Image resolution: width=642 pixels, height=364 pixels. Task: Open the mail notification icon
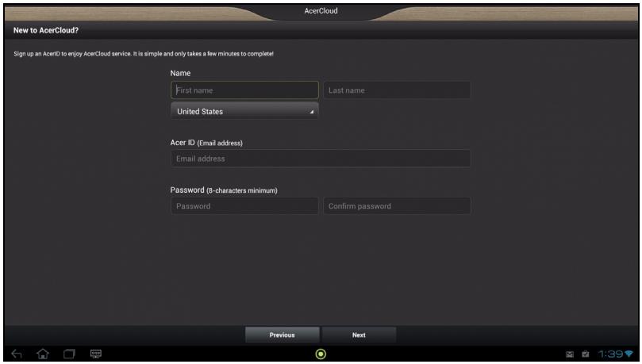coord(570,354)
